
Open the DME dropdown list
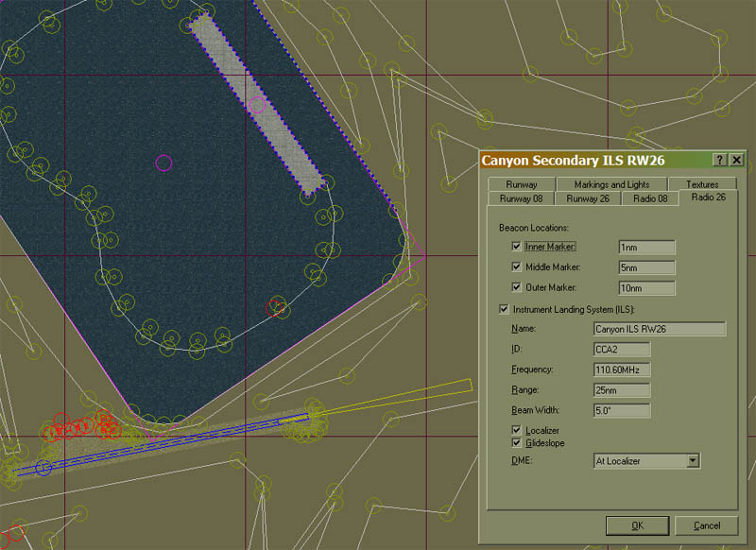click(693, 461)
